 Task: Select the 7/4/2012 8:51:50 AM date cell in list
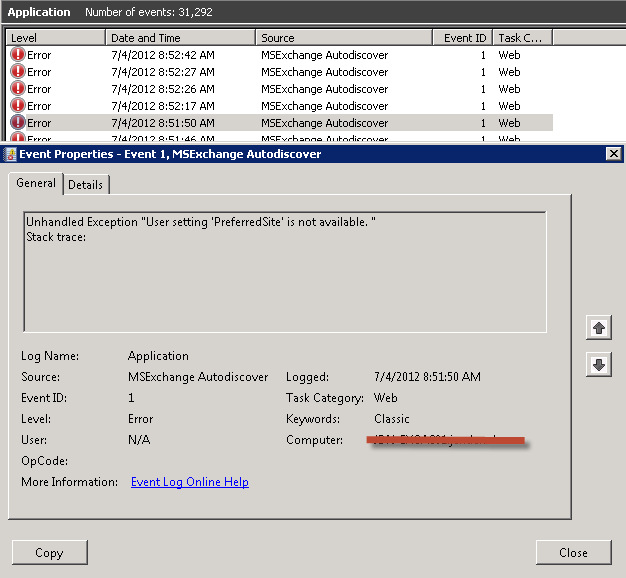(x=163, y=123)
